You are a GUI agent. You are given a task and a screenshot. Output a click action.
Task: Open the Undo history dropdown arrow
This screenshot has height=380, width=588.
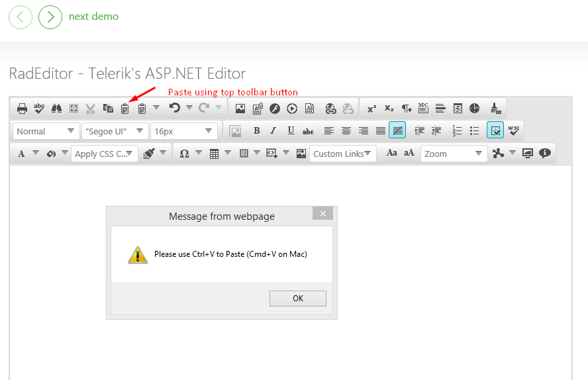189,108
